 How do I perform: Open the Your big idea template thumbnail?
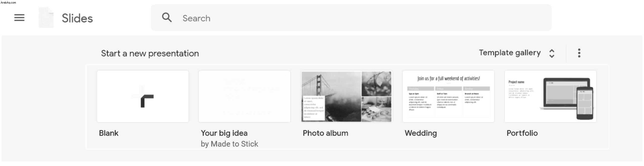pyautogui.click(x=245, y=96)
